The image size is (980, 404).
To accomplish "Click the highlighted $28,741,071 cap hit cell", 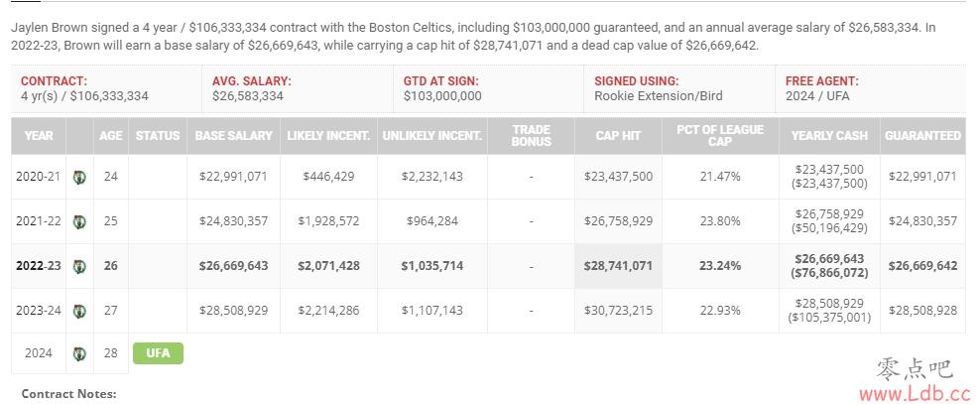I will [618, 266].
